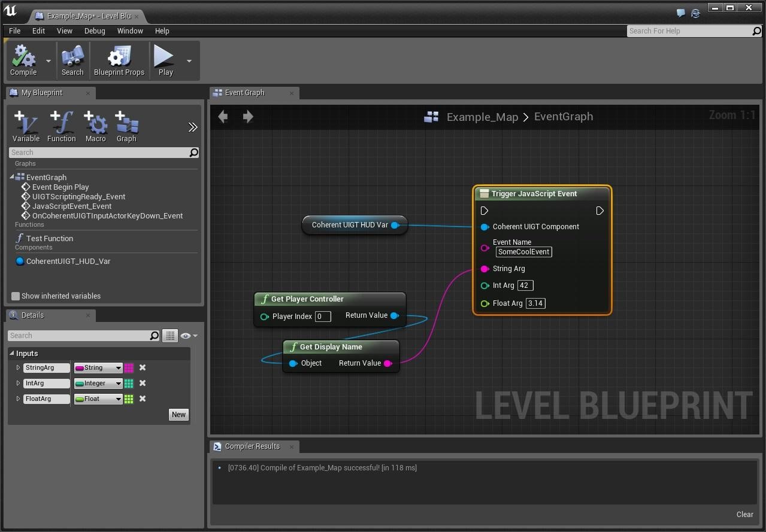This screenshot has height=532, width=766.
Task: Add a new Macro to blueprint
Action: point(96,126)
